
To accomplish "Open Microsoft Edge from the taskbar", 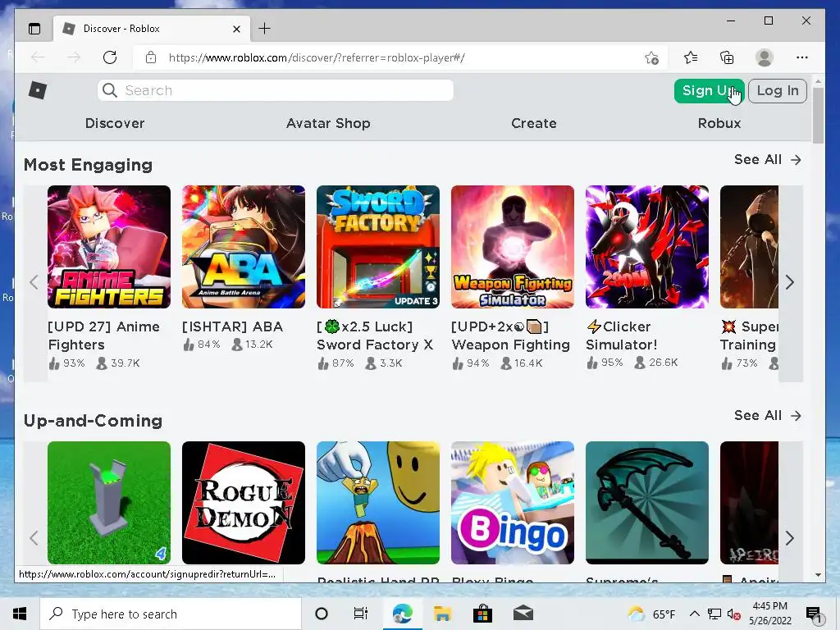I will pos(403,614).
